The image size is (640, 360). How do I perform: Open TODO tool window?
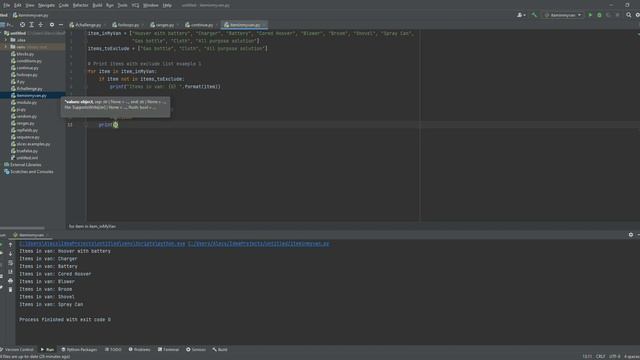(113, 349)
